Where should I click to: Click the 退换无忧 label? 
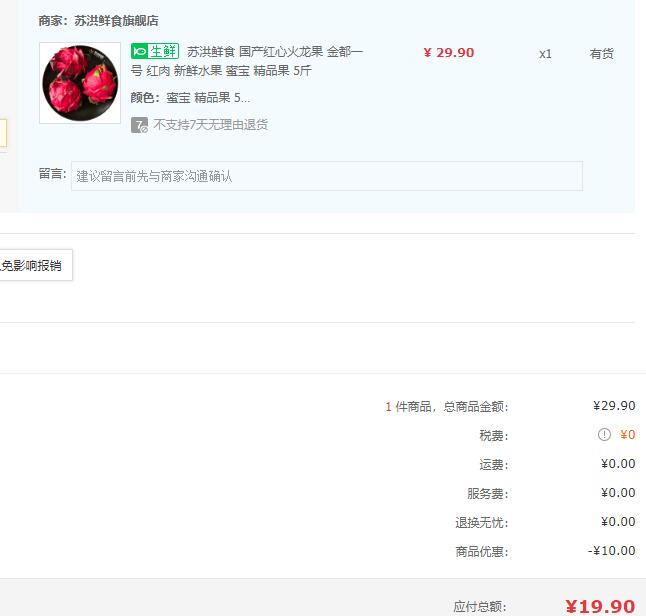tap(482, 522)
